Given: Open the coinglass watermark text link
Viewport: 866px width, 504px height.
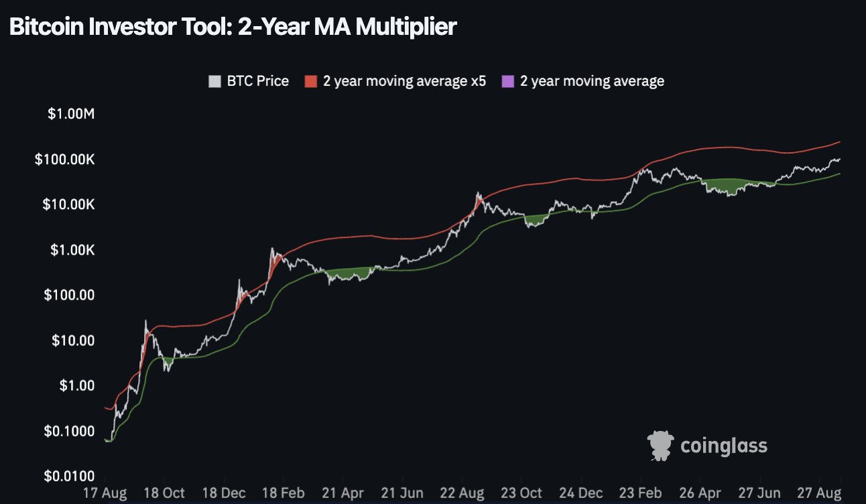Looking at the screenshot, I should [x=724, y=446].
